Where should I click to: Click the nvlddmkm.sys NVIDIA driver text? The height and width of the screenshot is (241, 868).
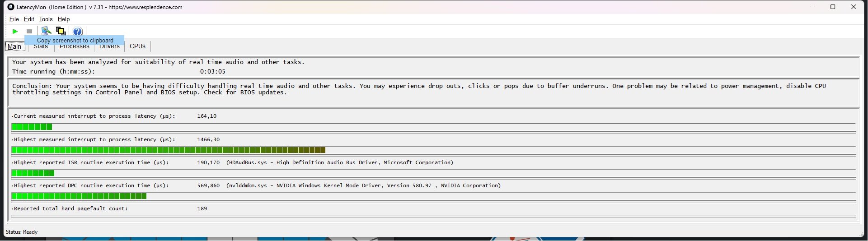click(x=364, y=185)
